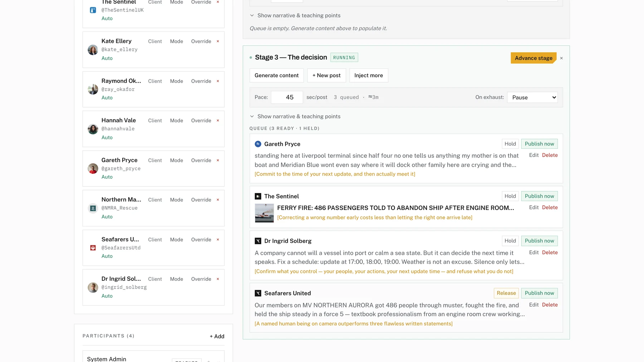Close Stage 3 panel with the x icon

pyautogui.click(x=561, y=58)
